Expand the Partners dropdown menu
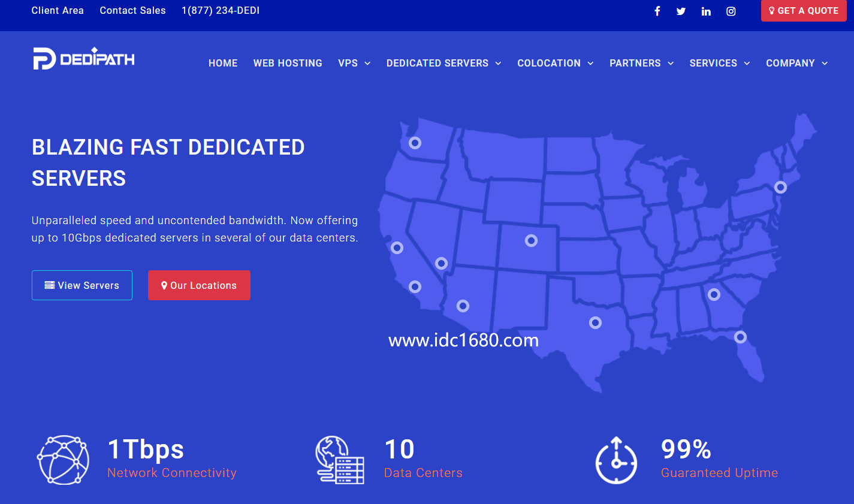Image resolution: width=854 pixels, height=504 pixels. 642,63
